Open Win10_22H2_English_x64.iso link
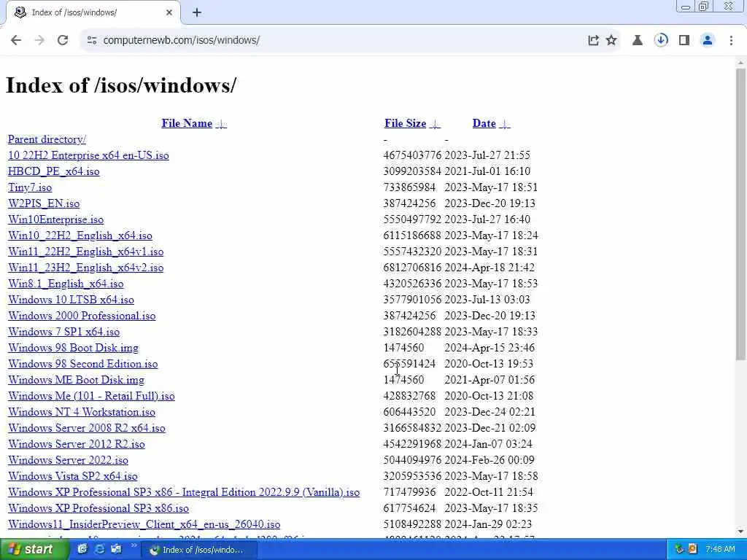 point(80,236)
